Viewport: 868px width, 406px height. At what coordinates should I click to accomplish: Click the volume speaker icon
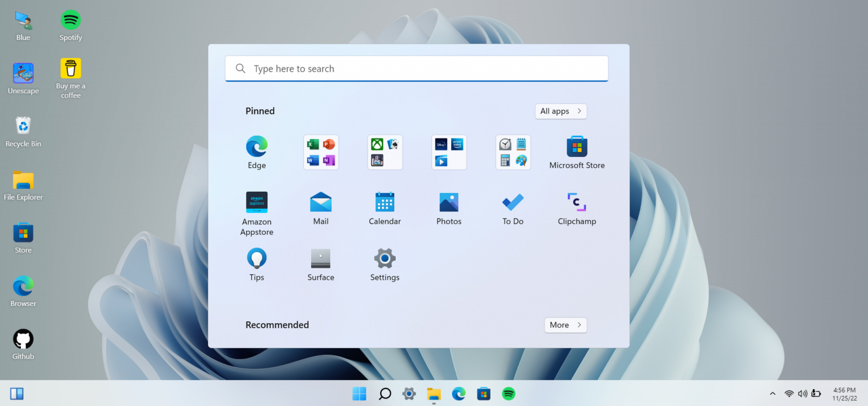point(802,394)
